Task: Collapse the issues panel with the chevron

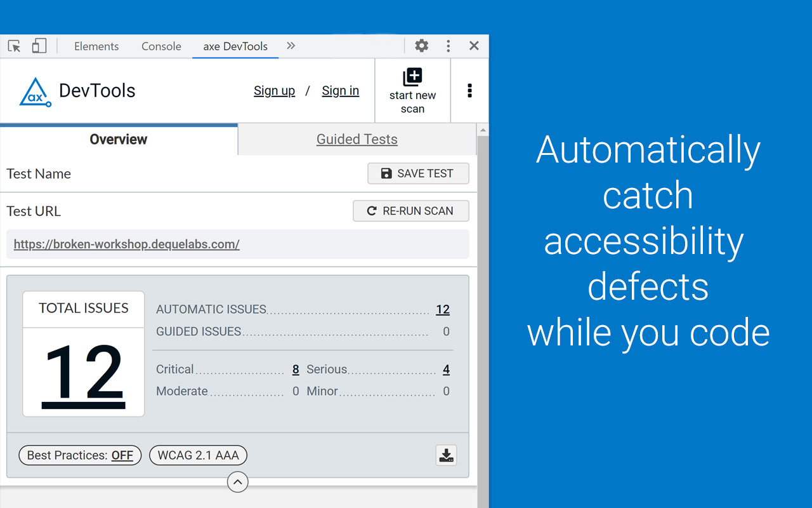Action: click(238, 482)
